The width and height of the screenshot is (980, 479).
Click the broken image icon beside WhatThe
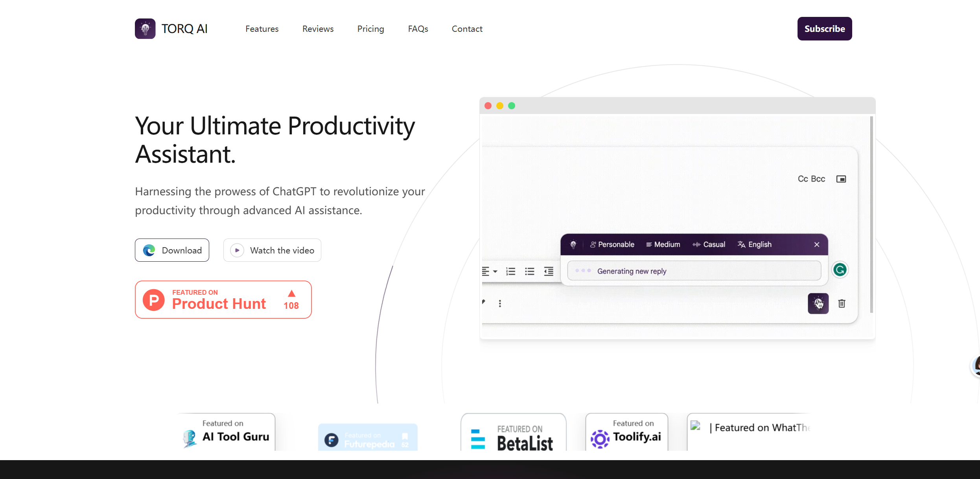coord(696,426)
